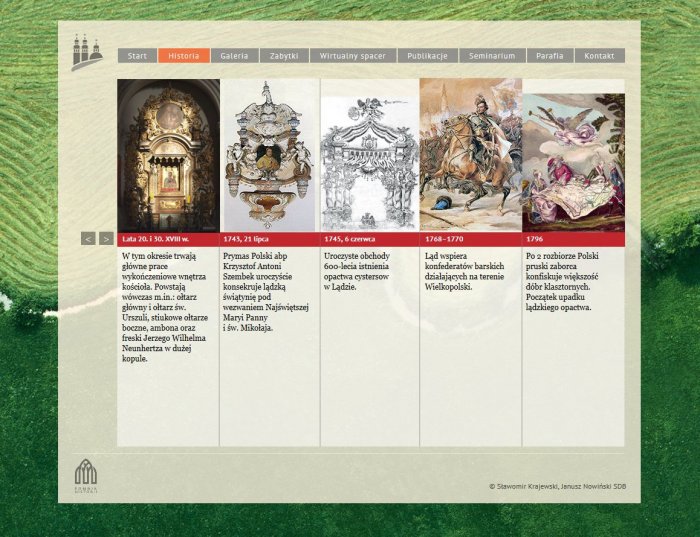700x537 pixels.
Task: Click text 'Uroczyste obchody 600-lecia istnienia'
Action: pos(357,261)
